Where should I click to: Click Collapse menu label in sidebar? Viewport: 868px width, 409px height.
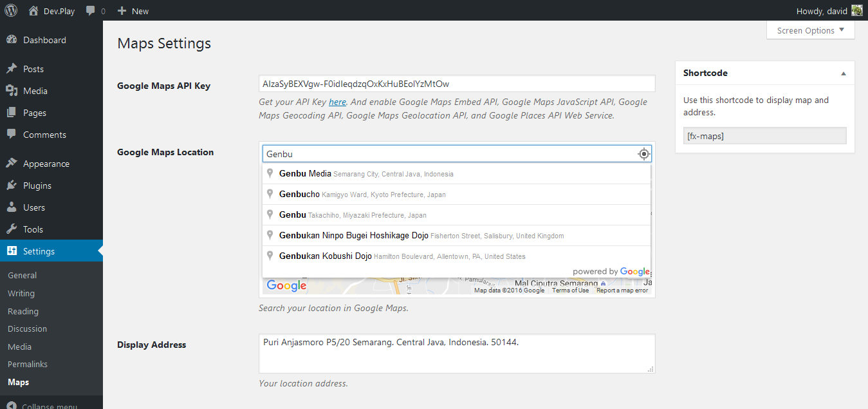tap(50, 406)
